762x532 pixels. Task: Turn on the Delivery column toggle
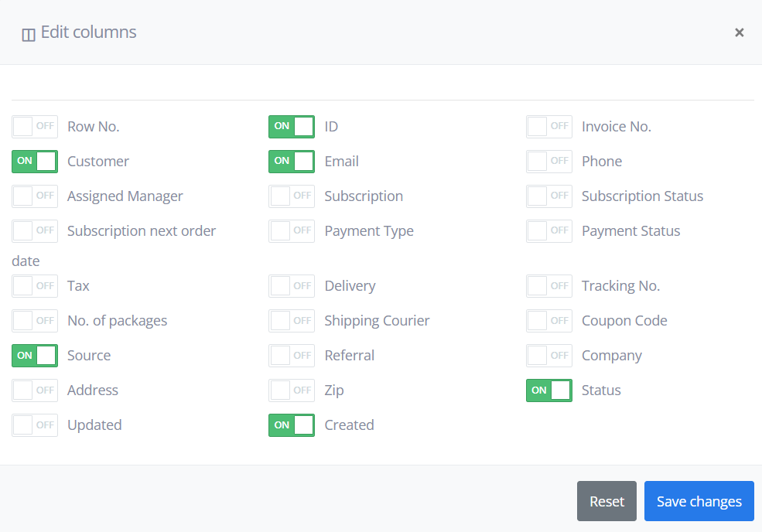(x=292, y=286)
